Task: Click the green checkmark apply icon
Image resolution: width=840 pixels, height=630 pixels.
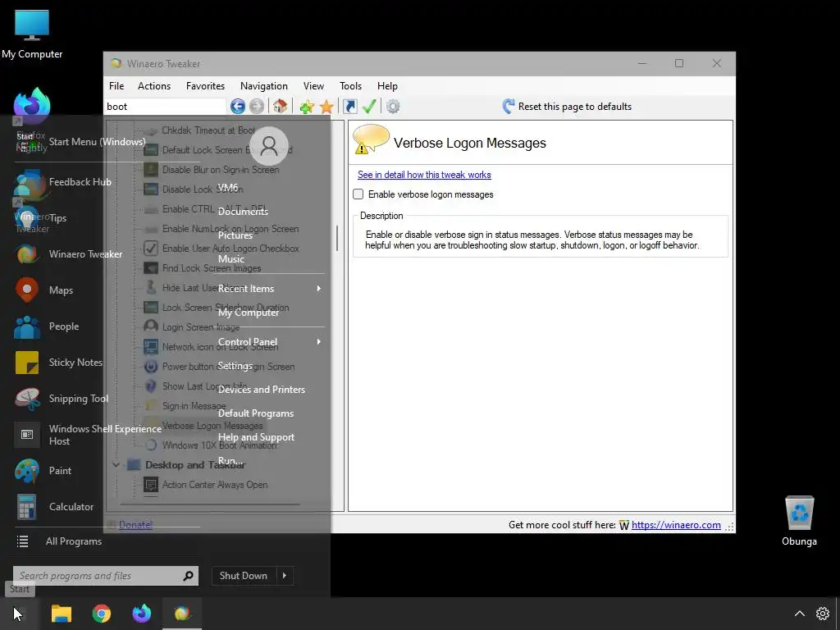Action: pyautogui.click(x=369, y=107)
